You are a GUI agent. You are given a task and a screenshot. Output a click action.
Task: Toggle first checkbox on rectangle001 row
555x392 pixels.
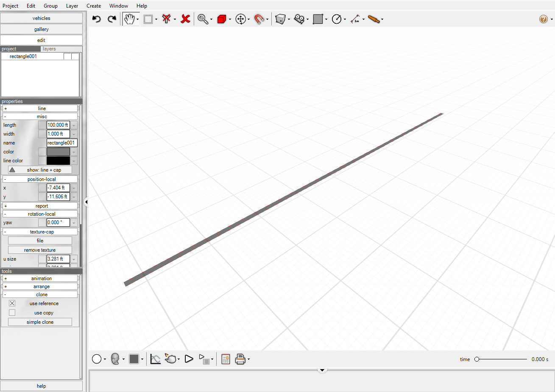coord(67,56)
